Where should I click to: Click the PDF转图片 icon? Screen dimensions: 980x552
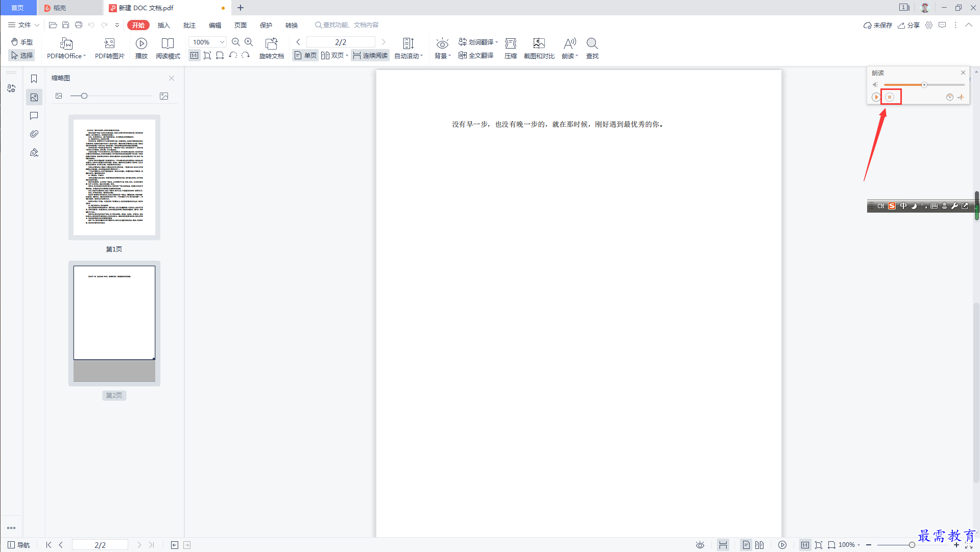[x=109, y=49]
